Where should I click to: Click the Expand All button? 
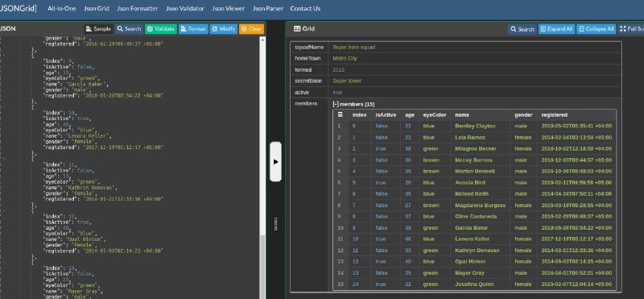point(556,29)
